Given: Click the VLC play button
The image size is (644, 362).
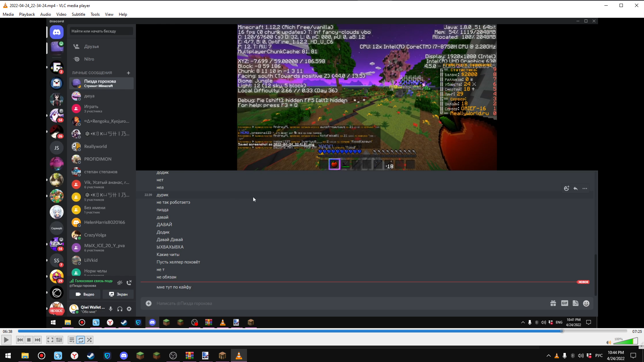Looking at the screenshot, I should [6, 340].
